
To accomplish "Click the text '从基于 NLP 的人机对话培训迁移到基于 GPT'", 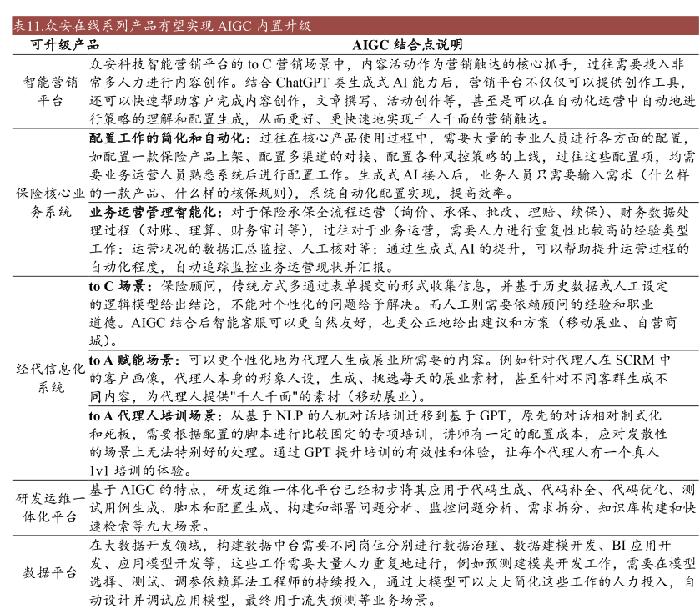I will pos(369,415).
